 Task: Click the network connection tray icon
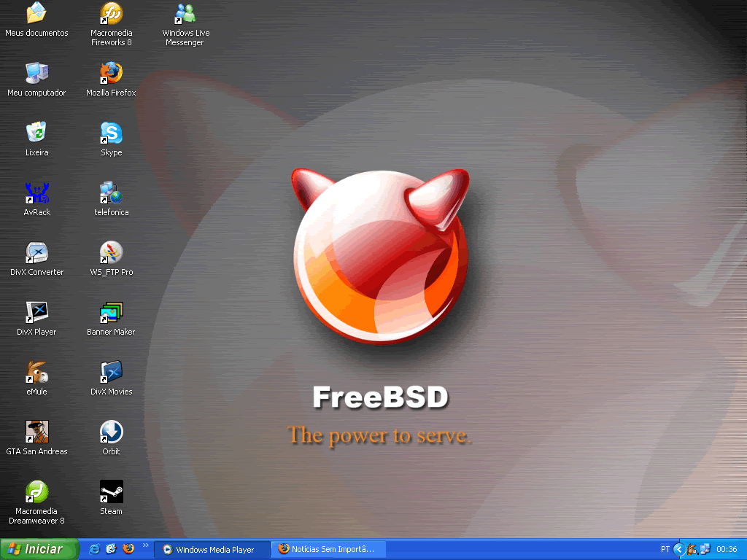[x=705, y=550]
